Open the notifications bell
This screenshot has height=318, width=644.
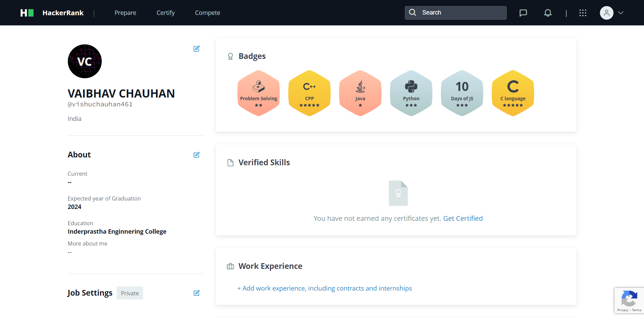[x=548, y=13]
